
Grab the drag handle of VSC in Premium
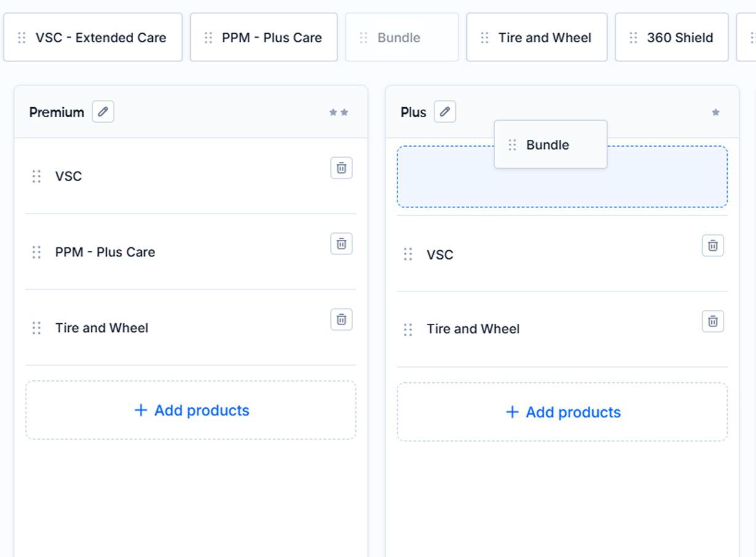tap(37, 177)
